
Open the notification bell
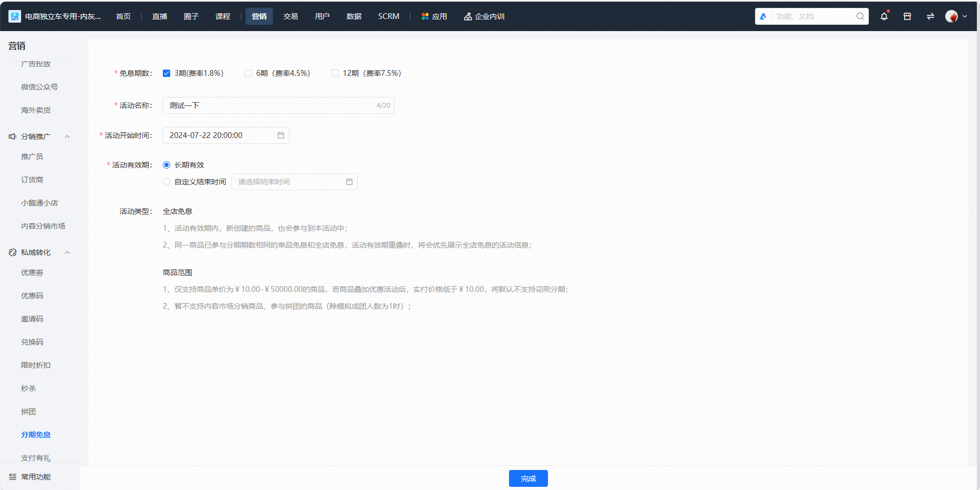(x=884, y=16)
